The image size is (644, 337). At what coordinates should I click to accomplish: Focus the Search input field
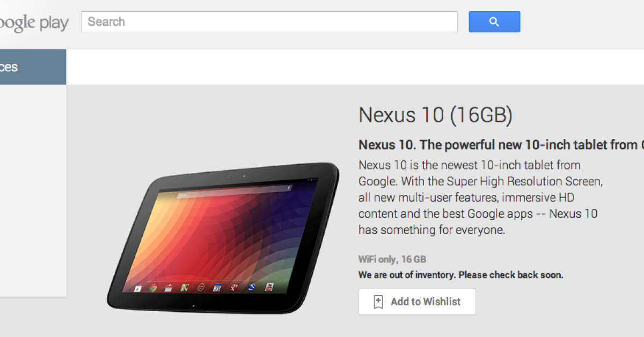(269, 22)
